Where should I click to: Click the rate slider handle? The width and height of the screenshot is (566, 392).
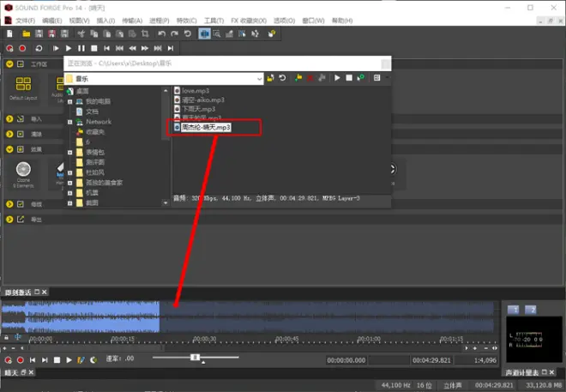pos(195,358)
